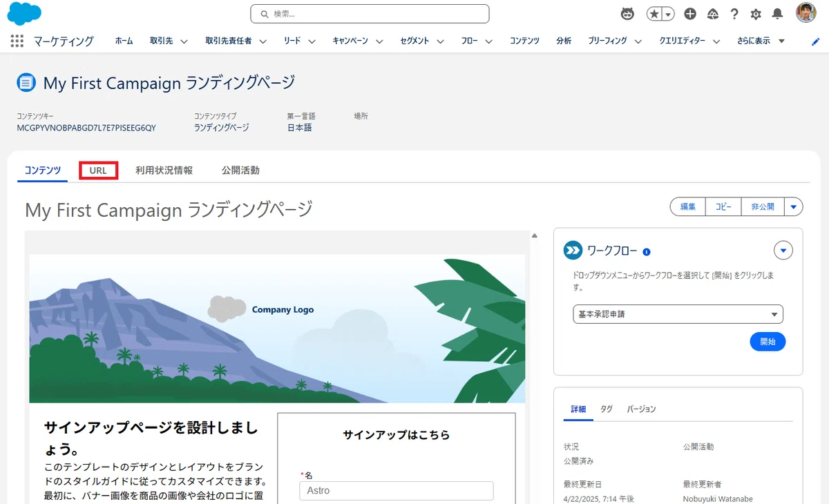This screenshot has height=504, width=829.
Task: Open the Astro mascot guidance icon
Action: [x=627, y=14]
